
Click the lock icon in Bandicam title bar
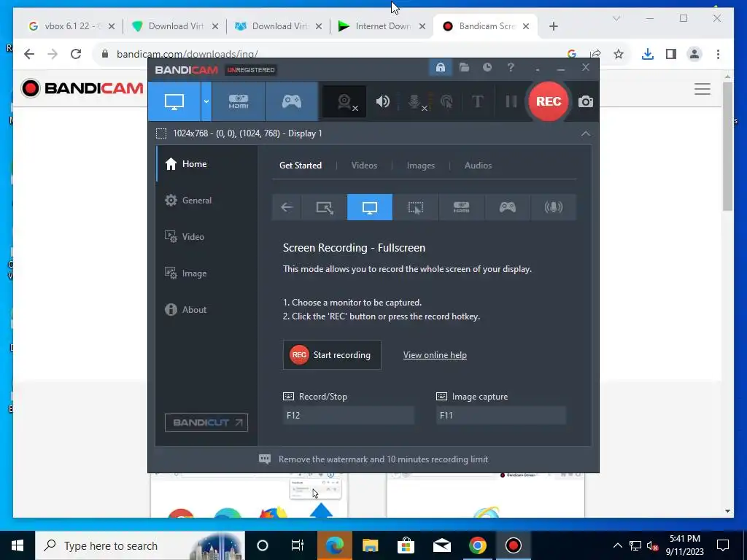[440, 67]
